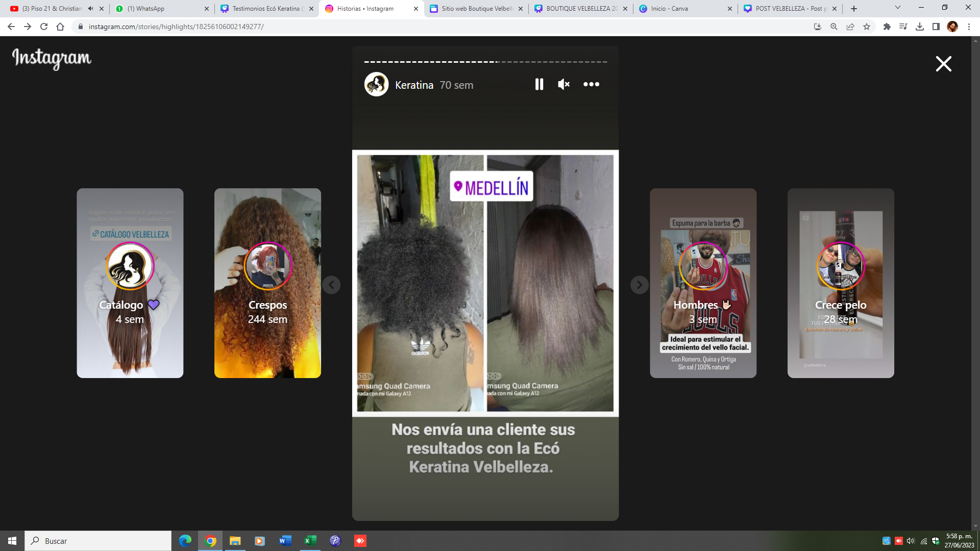
Task: Mute the Piso 21 tab audio
Action: (90, 9)
